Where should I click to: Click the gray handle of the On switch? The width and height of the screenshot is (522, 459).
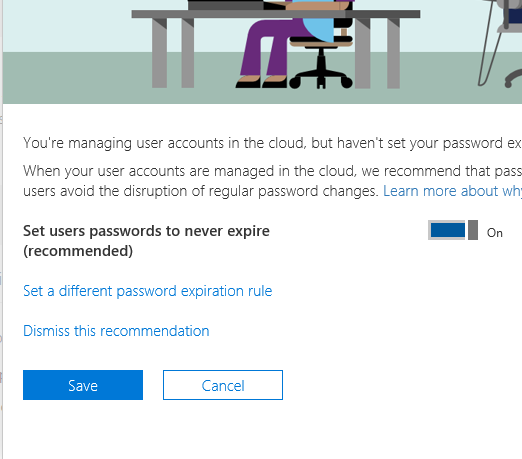(473, 230)
